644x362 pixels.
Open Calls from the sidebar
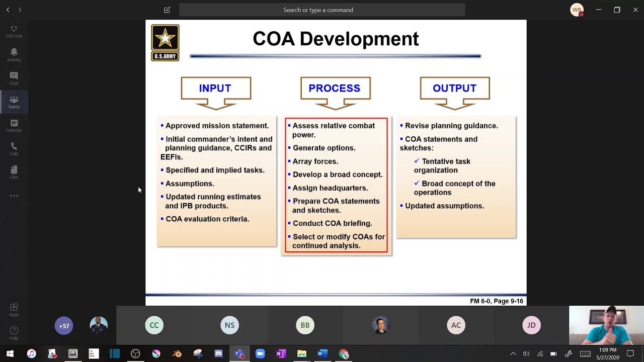click(x=14, y=148)
